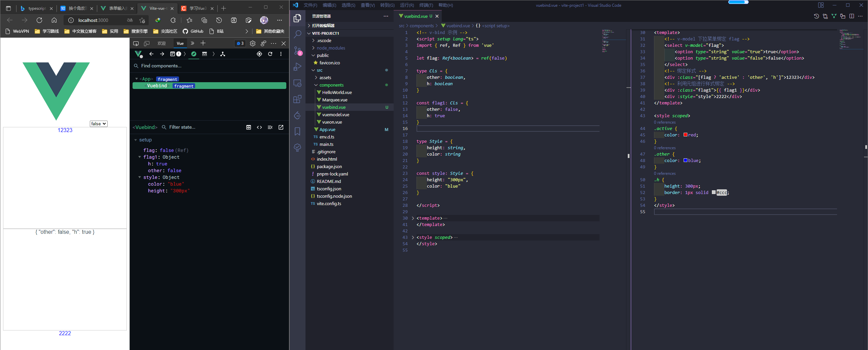This screenshot has height=350, width=868.
Task: Collapse the App component tree node
Action: point(137,79)
